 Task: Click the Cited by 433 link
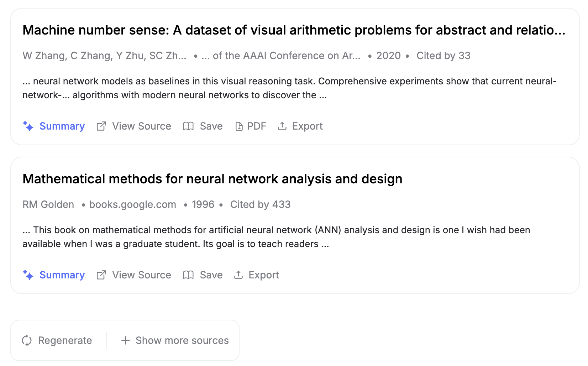tap(261, 204)
